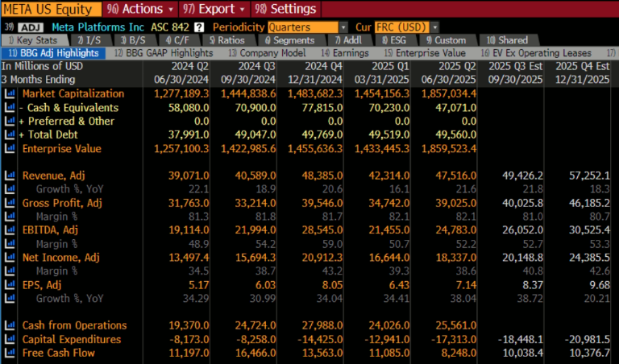Select chart icon for EBITDA, Adj row
Image resolution: width=619 pixels, height=364 pixels.
coord(10,230)
